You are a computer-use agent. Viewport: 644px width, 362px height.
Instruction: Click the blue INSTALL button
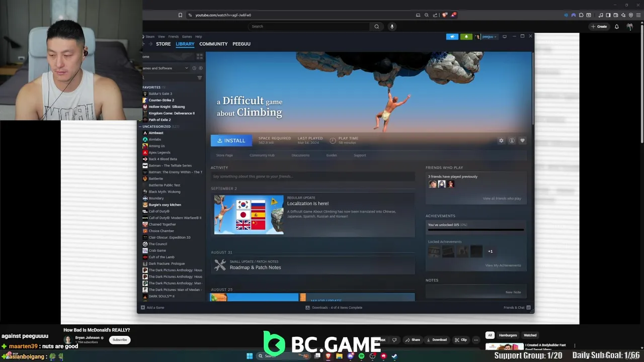tap(231, 141)
